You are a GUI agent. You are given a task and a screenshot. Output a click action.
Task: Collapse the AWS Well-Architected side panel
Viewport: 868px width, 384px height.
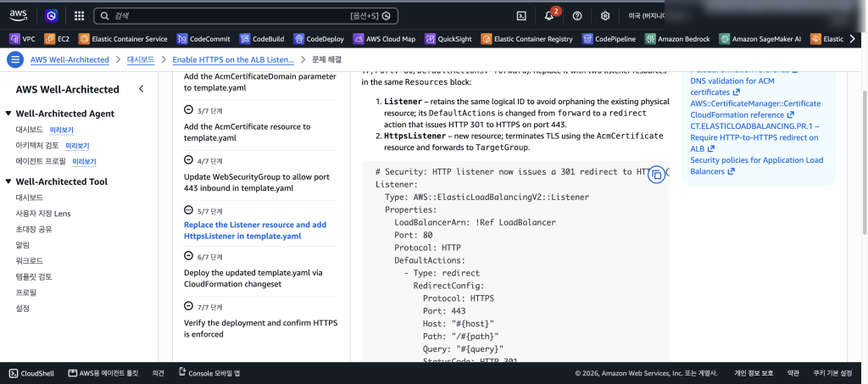(x=142, y=88)
